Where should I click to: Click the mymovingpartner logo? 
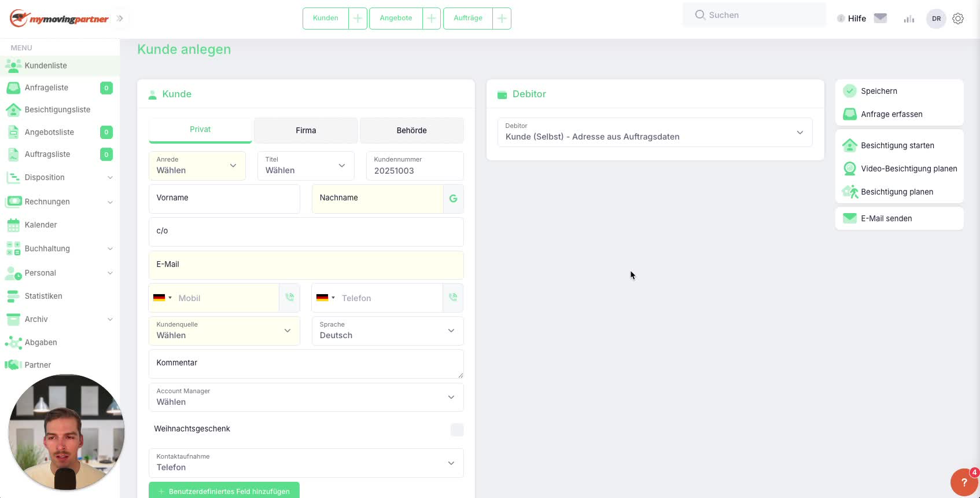pyautogui.click(x=59, y=19)
